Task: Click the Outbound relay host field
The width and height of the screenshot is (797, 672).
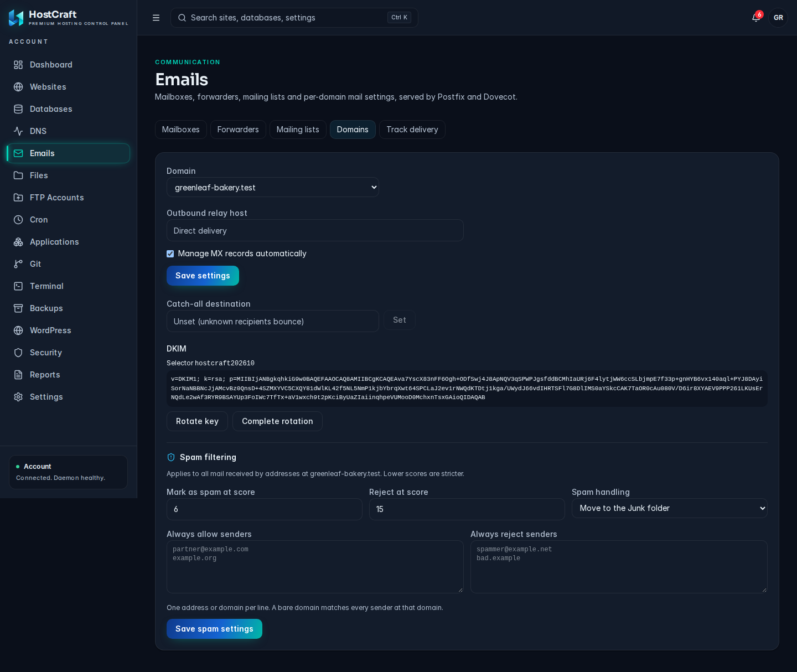Action: click(315, 230)
